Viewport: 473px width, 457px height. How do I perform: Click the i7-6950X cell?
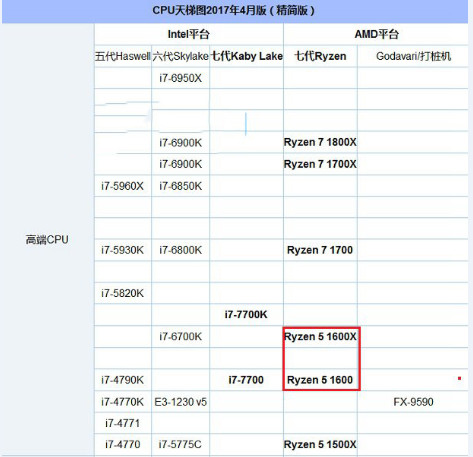180,78
